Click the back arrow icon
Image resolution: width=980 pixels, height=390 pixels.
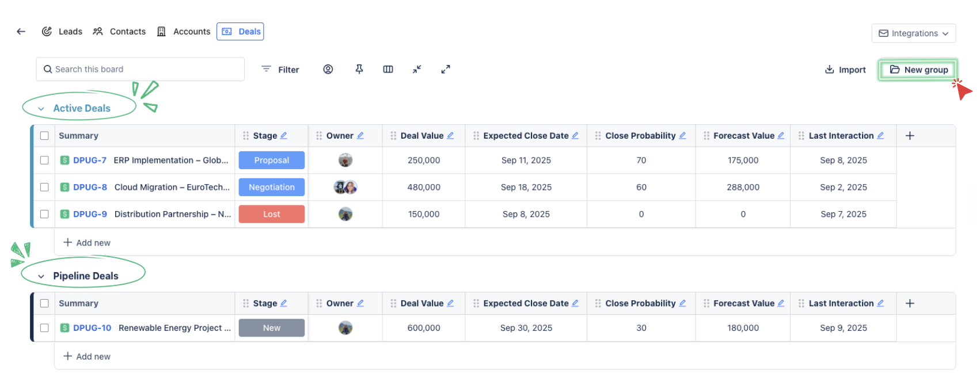pos(21,32)
